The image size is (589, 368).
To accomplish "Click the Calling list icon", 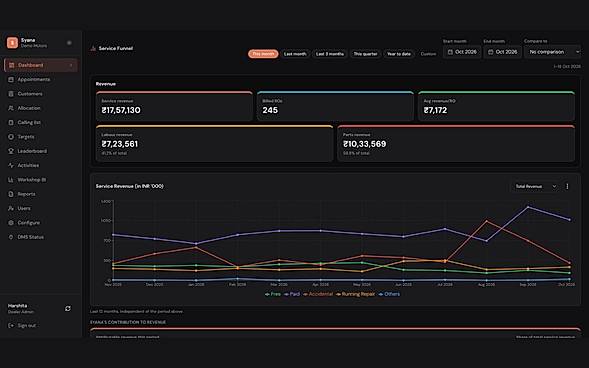I will click(x=11, y=122).
